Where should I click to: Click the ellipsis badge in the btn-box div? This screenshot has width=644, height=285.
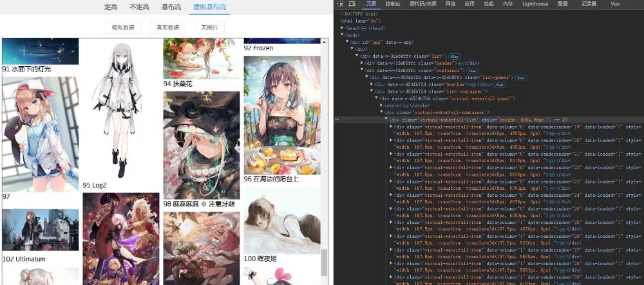(472, 84)
